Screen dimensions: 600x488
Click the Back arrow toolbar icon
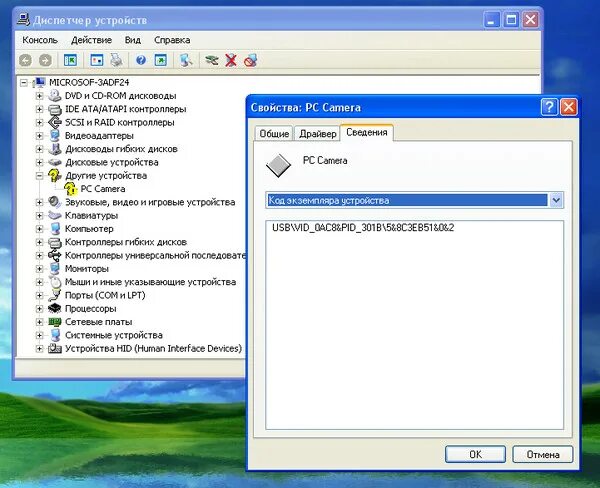click(26, 60)
